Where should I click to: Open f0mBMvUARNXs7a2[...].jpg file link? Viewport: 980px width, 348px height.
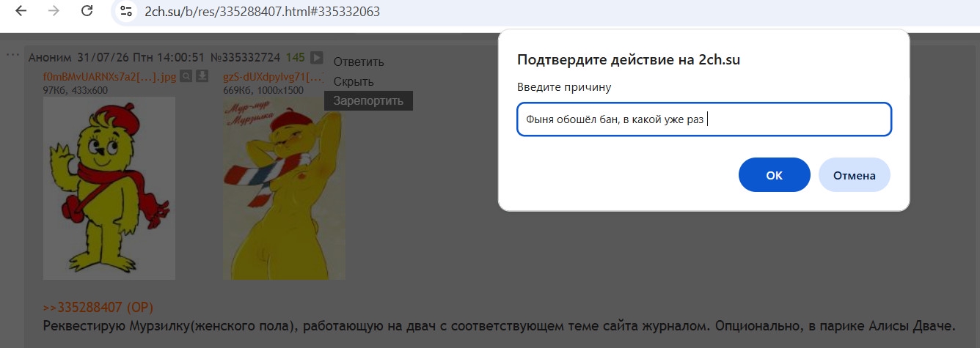pos(110,76)
